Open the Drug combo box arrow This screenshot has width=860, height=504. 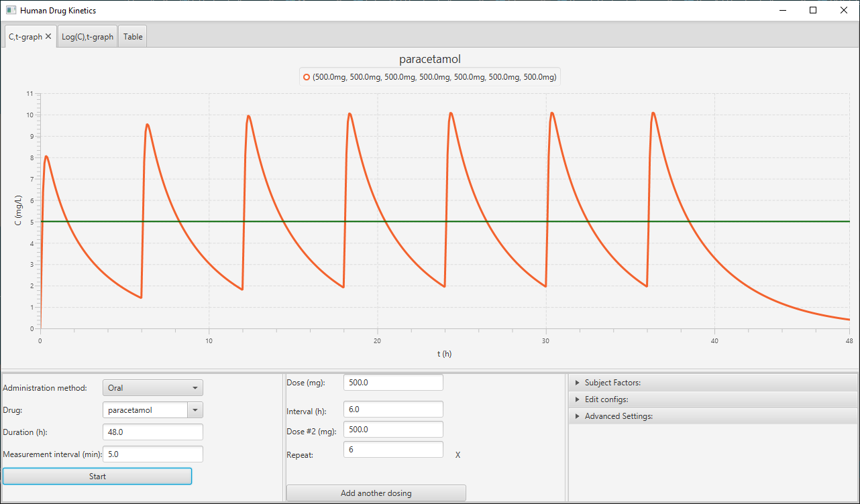click(x=195, y=410)
